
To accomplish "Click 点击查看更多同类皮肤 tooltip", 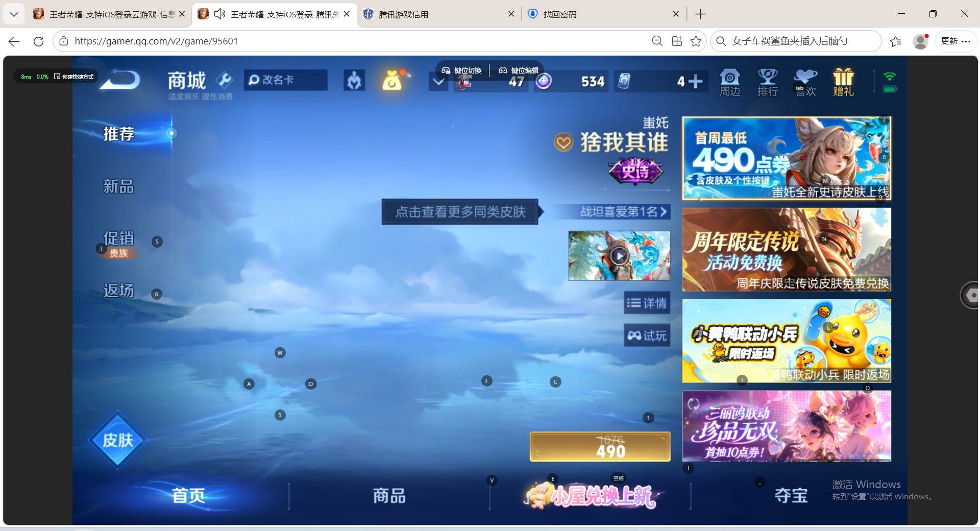I will coord(460,212).
